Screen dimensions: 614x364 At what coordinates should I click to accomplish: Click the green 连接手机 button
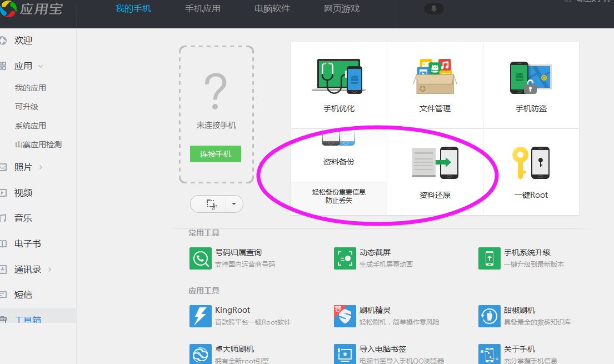[x=216, y=154]
